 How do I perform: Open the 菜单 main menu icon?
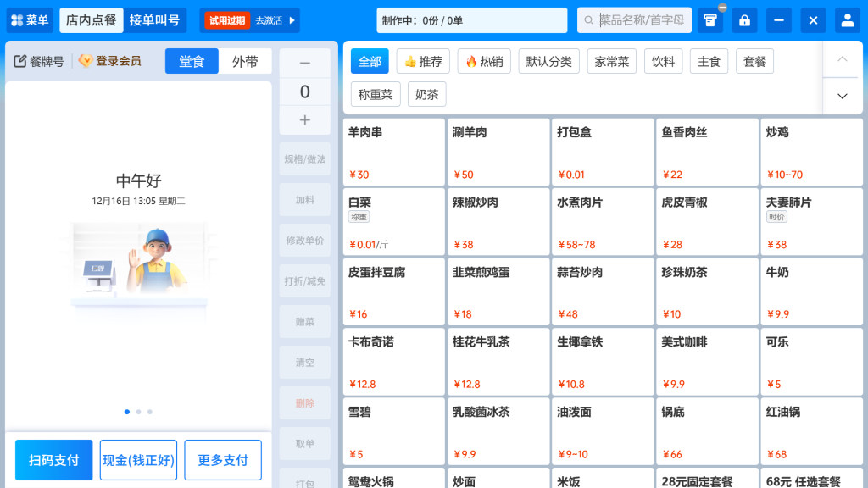[x=18, y=20]
